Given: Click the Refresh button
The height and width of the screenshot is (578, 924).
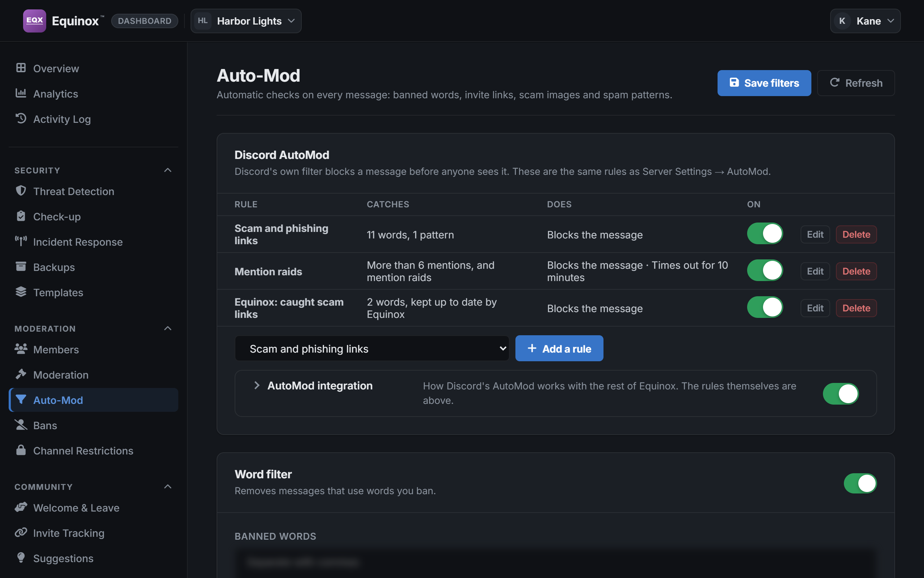Looking at the screenshot, I should tap(856, 83).
